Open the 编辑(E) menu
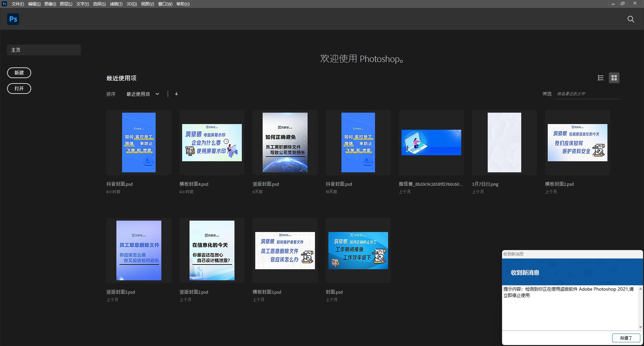This screenshot has height=346, width=644. click(34, 4)
